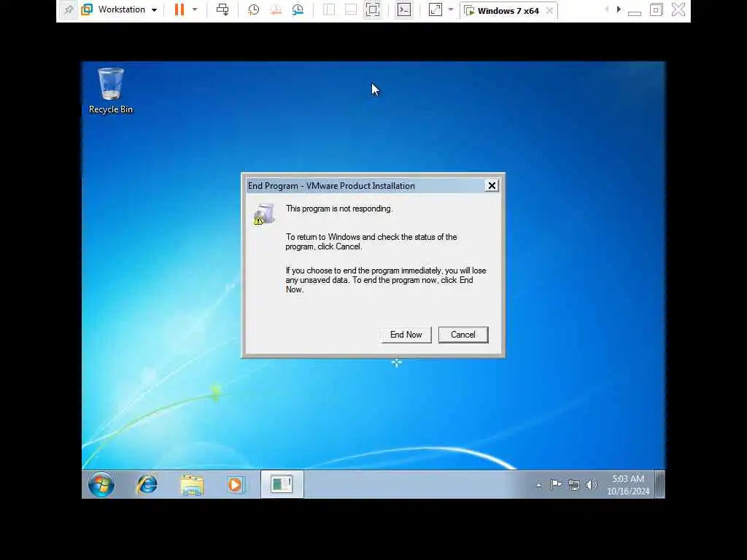Go to the previous tab arrow
The height and width of the screenshot is (560, 747).
606,9
